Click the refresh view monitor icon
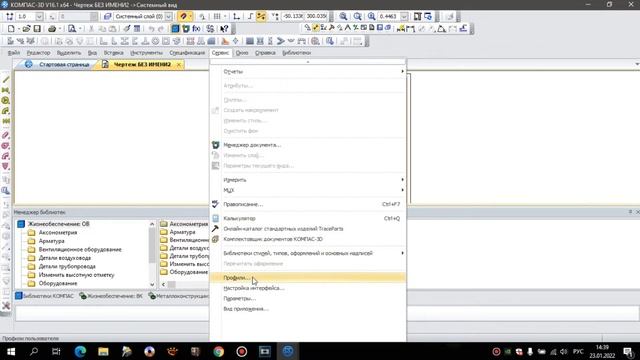This screenshot has height=360, width=640. [428, 16]
